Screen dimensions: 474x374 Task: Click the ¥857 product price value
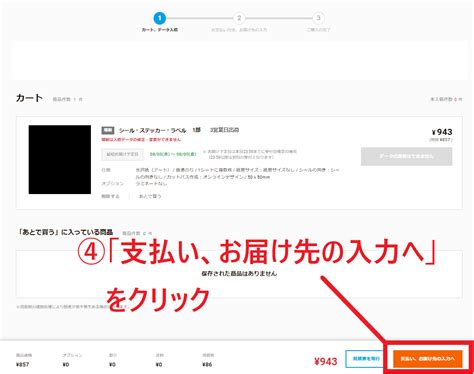point(22,364)
